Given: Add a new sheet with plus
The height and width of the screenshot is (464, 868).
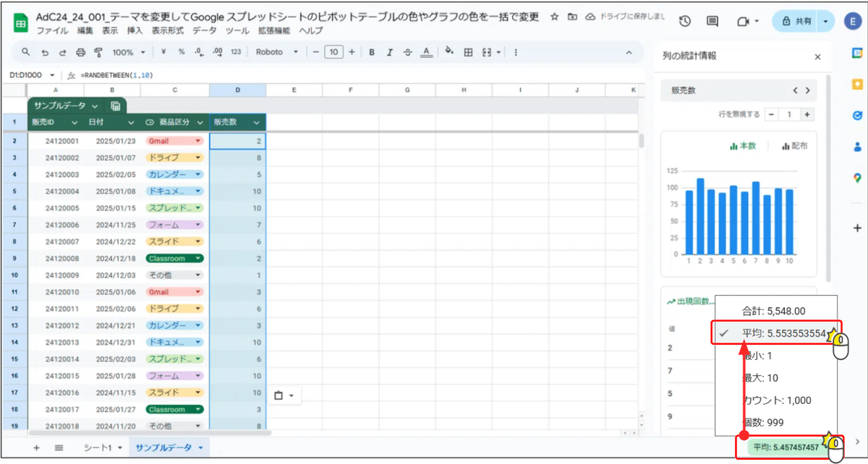Looking at the screenshot, I should pyautogui.click(x=36, y=448).
